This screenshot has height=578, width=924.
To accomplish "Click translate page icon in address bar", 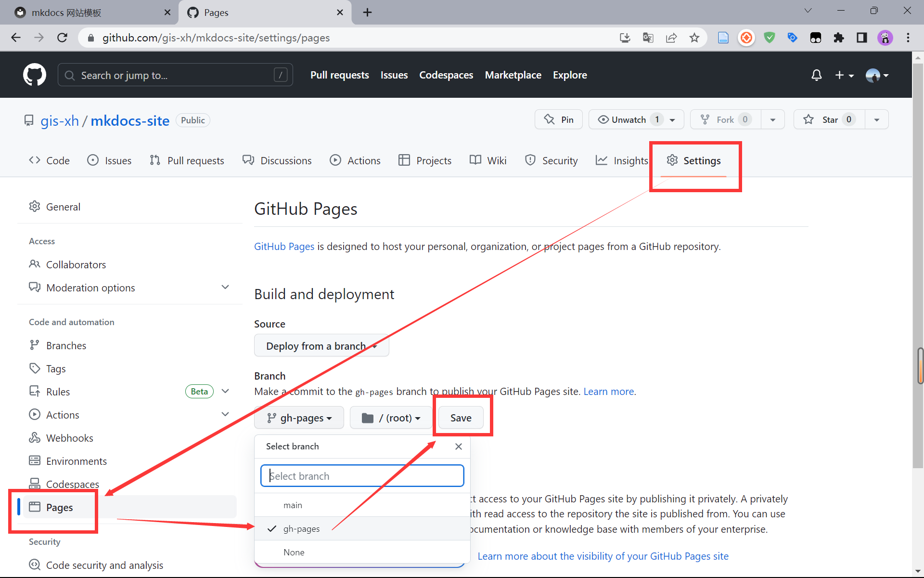I will coord(648,38).
